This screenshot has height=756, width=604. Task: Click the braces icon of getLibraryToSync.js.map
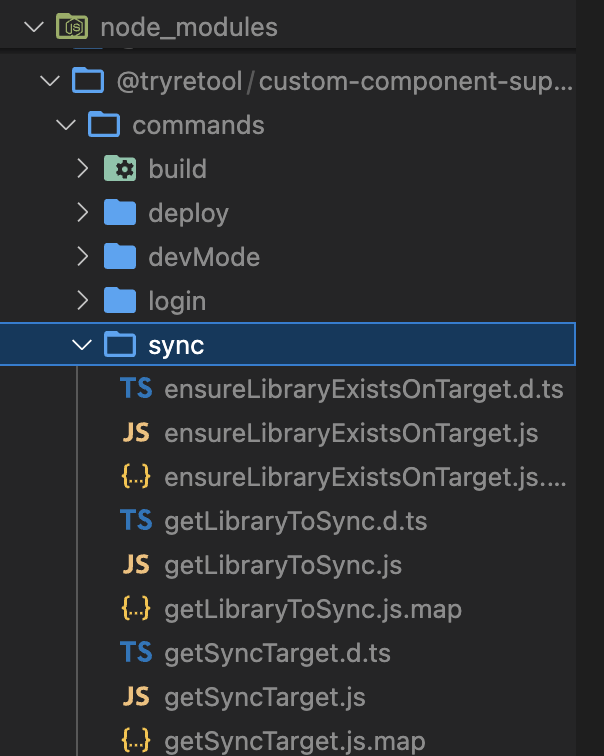click(136, 608)
